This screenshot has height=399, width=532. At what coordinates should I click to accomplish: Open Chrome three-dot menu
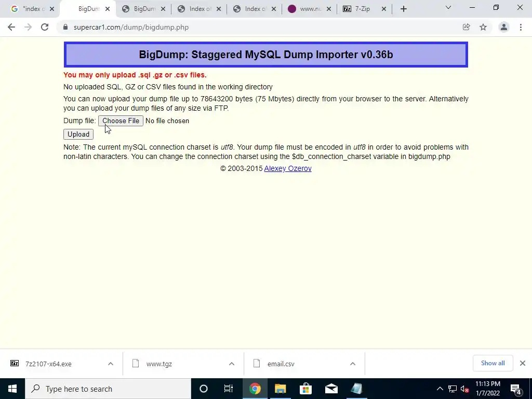pos(521,27)
